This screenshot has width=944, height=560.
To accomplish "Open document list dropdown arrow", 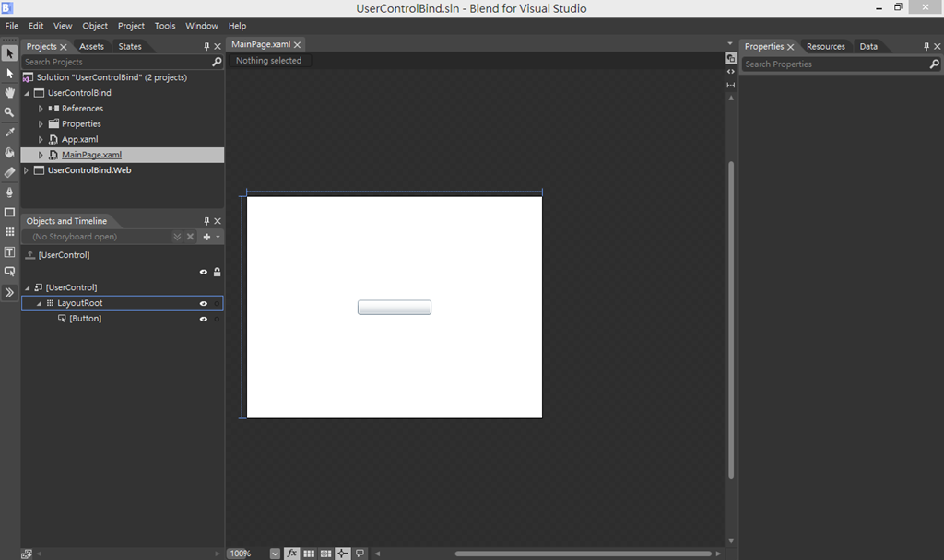I will [730, 43].
